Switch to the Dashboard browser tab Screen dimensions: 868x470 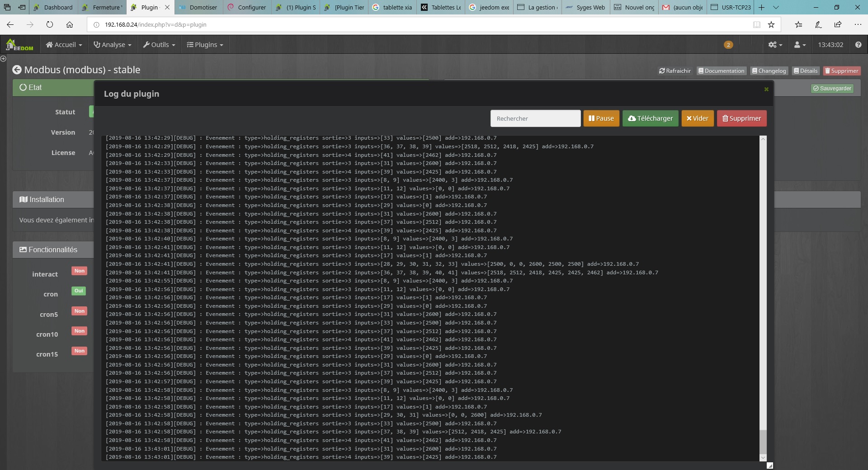tap(53, 7)
